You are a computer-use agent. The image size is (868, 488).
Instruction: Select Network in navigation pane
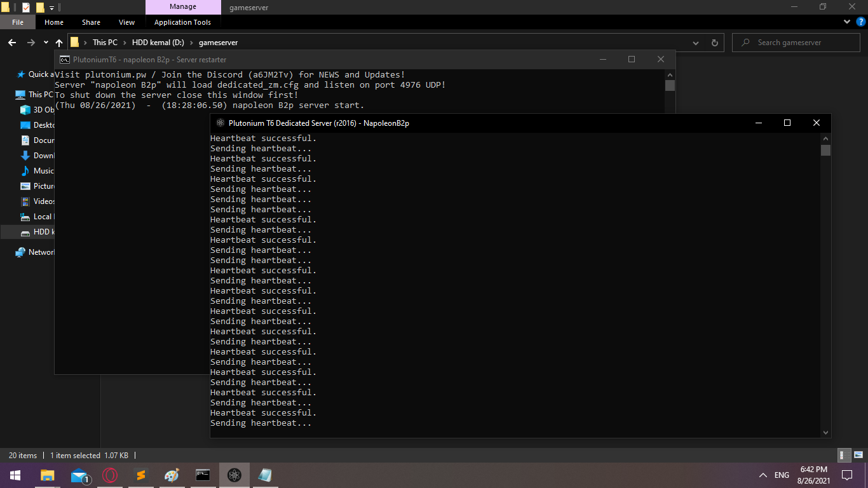pyautogui.click(x=35, y=252)
